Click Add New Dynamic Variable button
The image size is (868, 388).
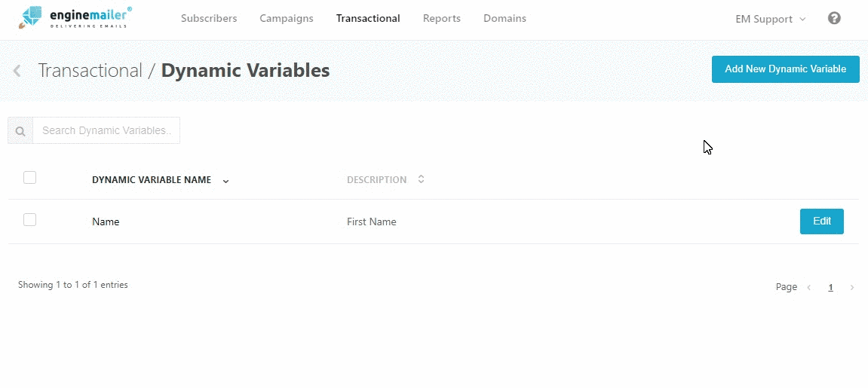tap(785, 69)
